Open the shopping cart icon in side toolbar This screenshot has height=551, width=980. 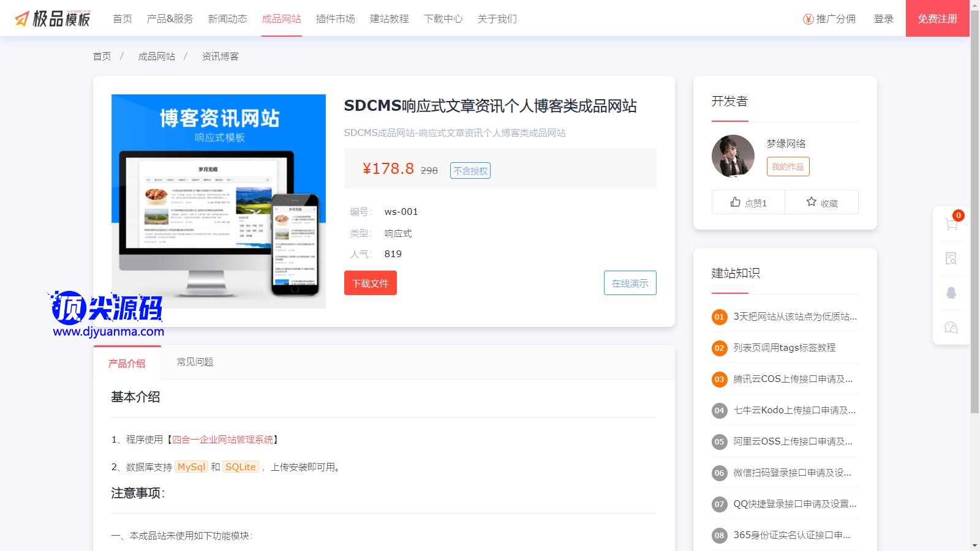point(951,224)
